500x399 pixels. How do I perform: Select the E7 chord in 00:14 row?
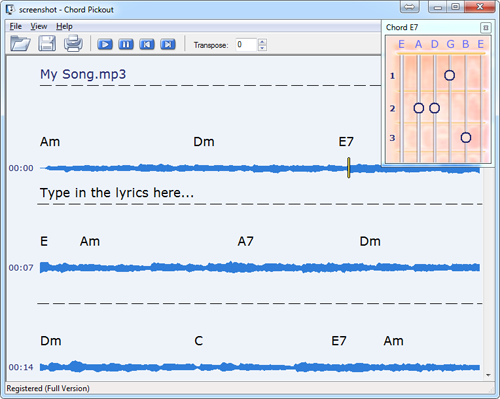click(339, 341)
